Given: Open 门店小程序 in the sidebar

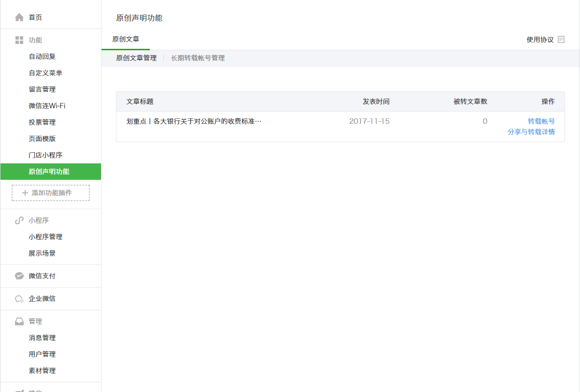Looking at the screenshot, I should [x=45, y=155].
